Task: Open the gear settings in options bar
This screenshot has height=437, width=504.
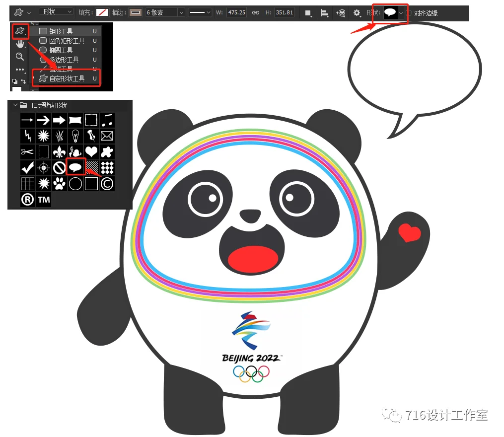Action: [x=357, y=13]
